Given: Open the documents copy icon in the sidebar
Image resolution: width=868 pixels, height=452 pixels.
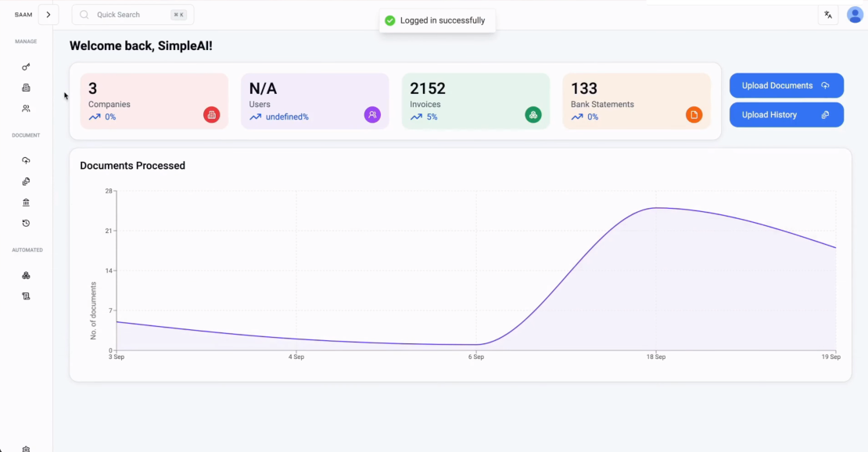Looking at the screenshot, I should pyautogui.click(x=26, y=181).
